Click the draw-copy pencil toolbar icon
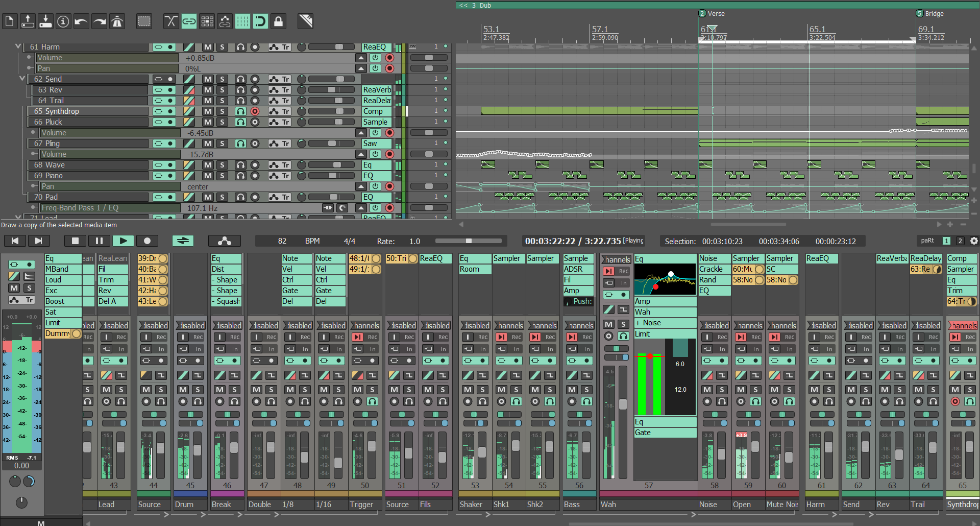Screen dimensions: 980x526 click(x=306, y=21)
